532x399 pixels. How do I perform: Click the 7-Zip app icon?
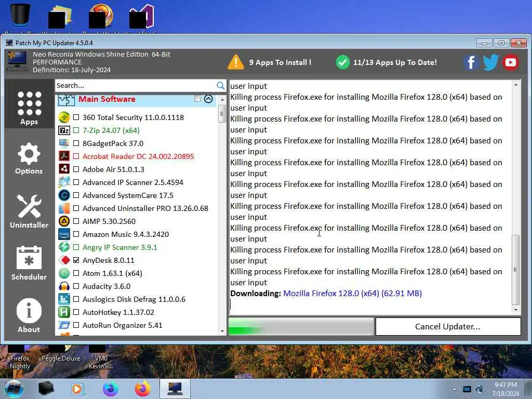click(64, 130)
